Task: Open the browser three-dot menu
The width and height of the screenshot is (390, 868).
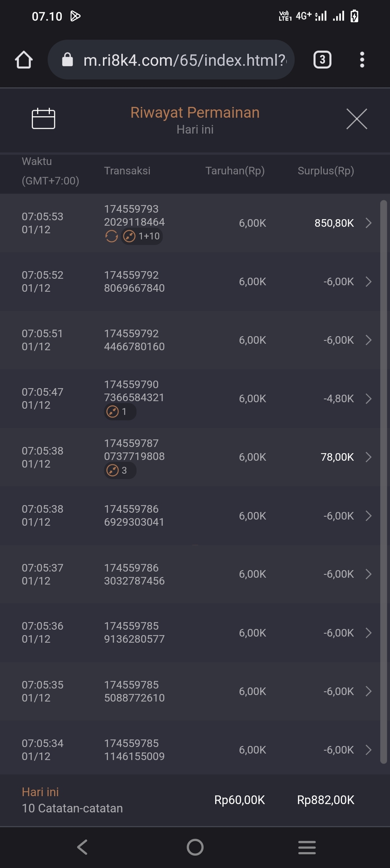Action: 362,60
